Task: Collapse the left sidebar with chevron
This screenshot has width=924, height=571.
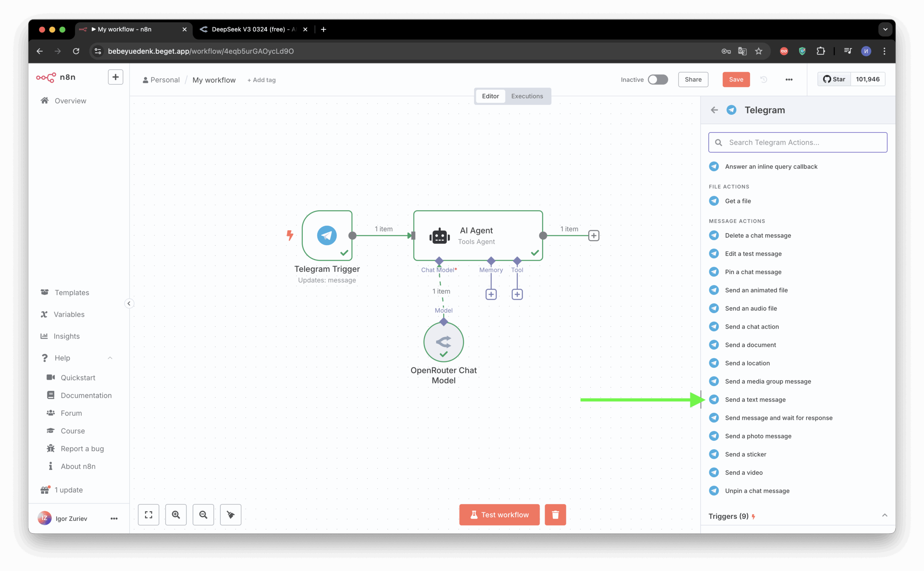Action: click(x=129, y=304)
